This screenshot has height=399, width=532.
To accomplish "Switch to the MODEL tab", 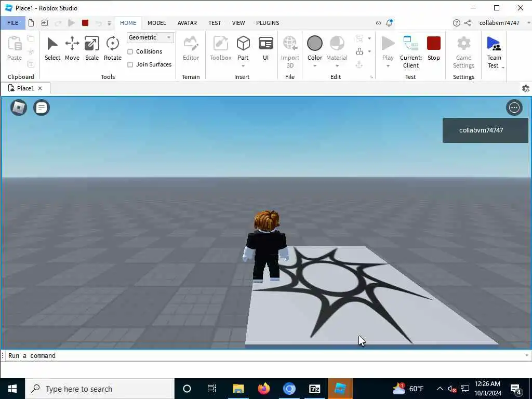I will click(157, 23).
